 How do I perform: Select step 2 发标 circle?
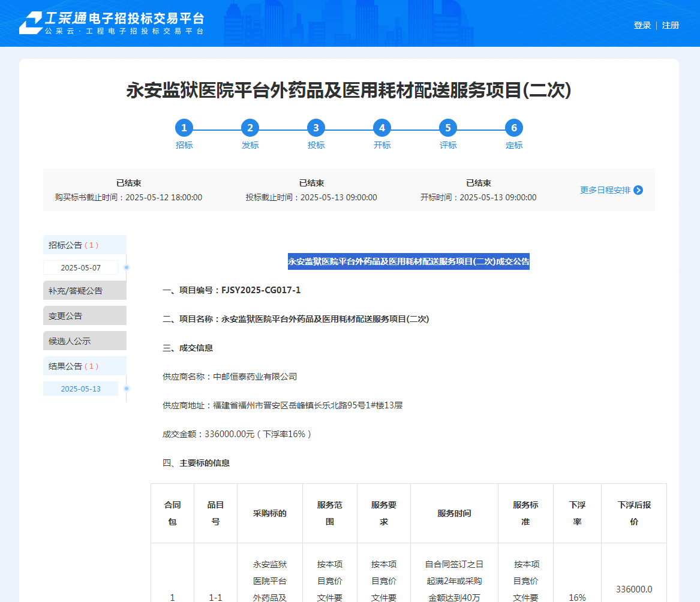pos(250,128)
